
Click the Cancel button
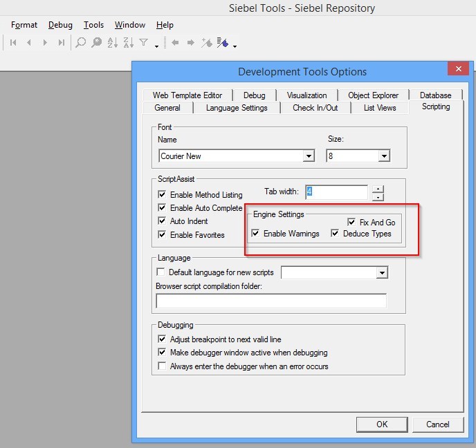pos(438,424)
